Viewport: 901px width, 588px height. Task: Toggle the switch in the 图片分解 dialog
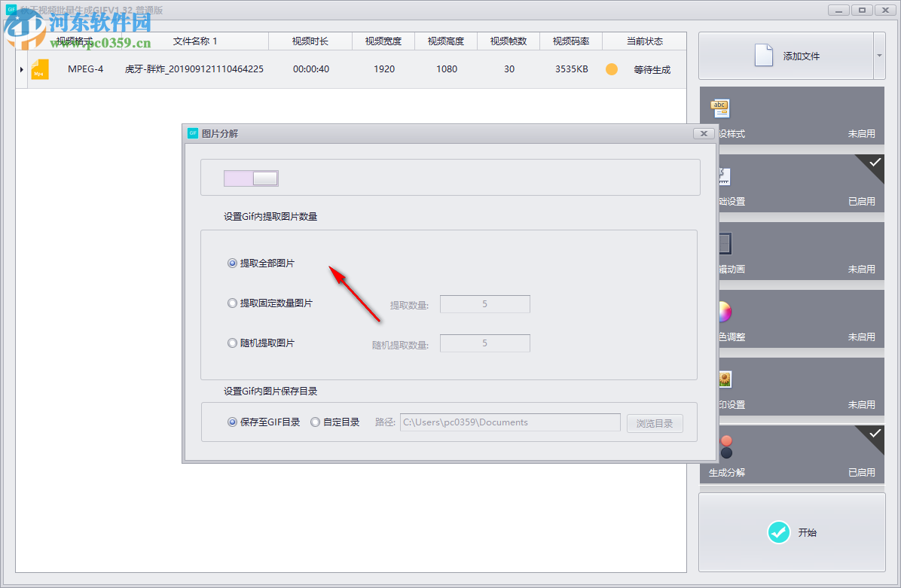pyautogui.click(x=251, y=178)
